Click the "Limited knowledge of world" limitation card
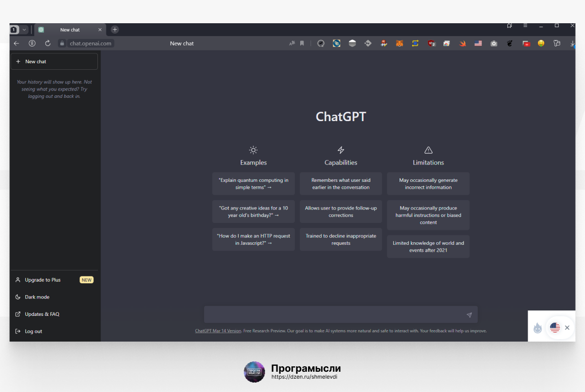This screenshot has height=392, width=585. coord(428,247)
